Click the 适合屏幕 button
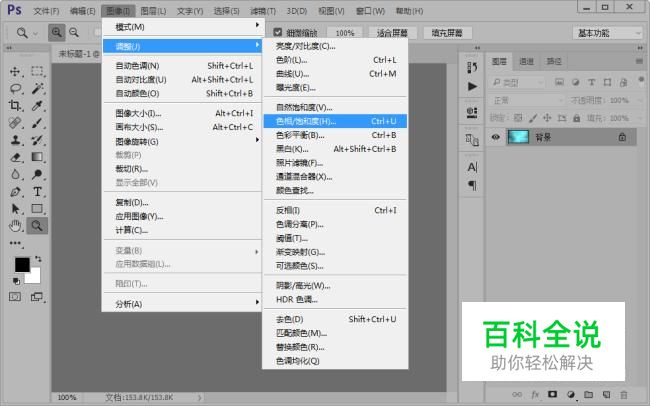This screenshot has height=406, width=650. coord(392,33)
